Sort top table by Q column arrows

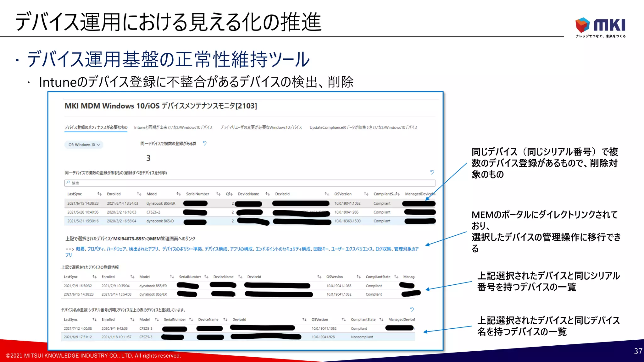point(230,194)
